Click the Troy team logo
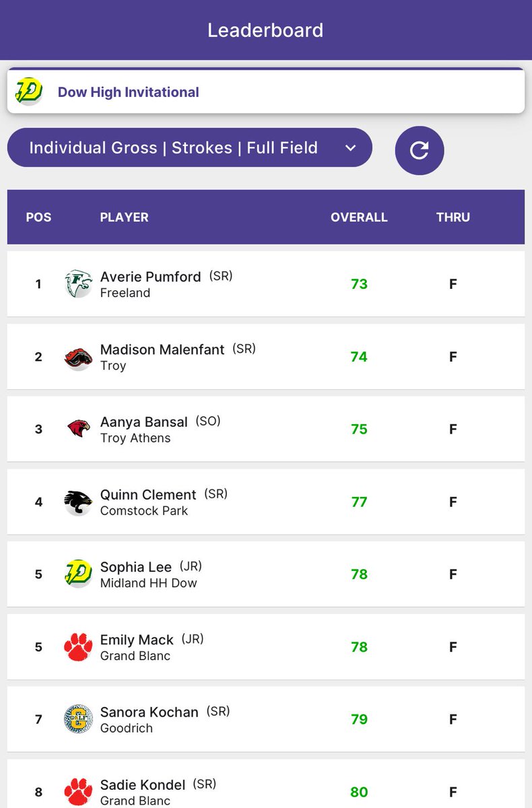The image size is (532, 808). [x=78, y=357]
